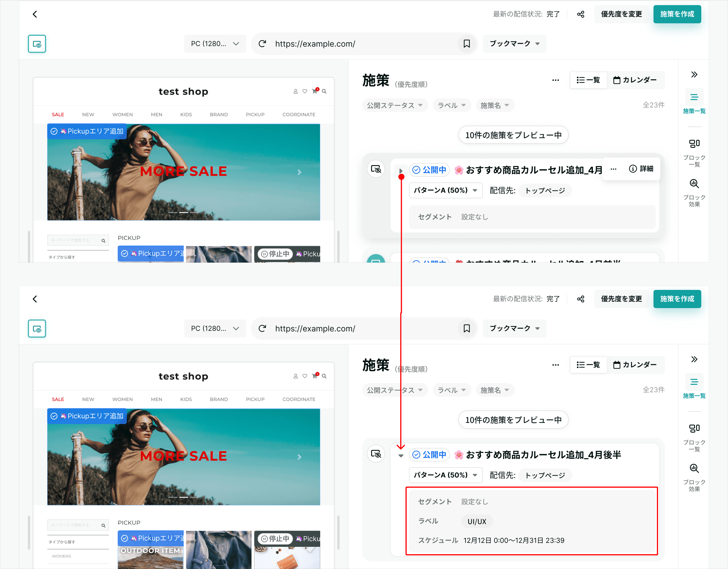This screenshot has width=728, height=569.
Task: Open ラベル filter in top panel
Action: pos(452,105)
